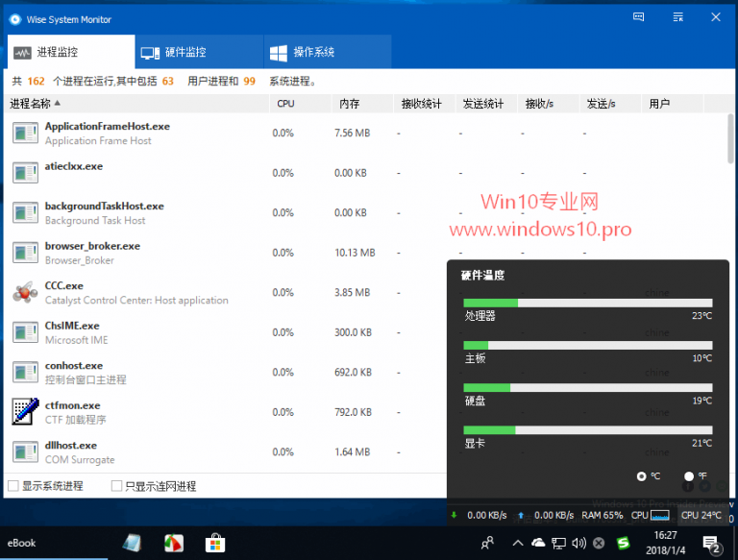The image size is (738, 560).
Task: Click the 10.13 MB memory value
Action: click(x=355, y=253)
